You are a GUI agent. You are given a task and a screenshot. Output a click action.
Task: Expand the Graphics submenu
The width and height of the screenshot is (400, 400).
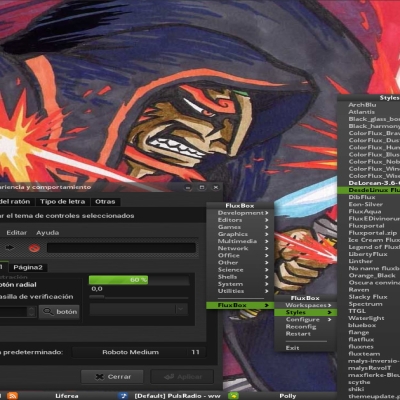coord(240,234)
